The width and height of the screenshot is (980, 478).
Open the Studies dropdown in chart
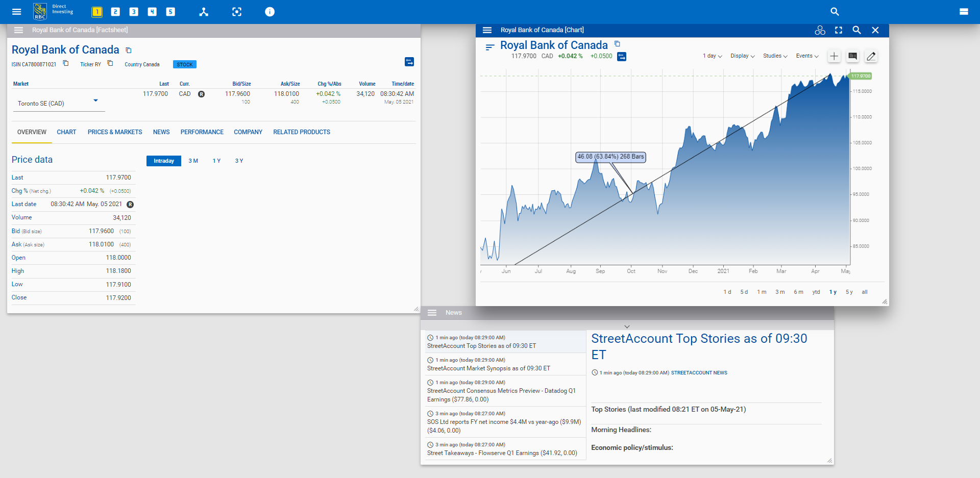(x=775, y=56)
